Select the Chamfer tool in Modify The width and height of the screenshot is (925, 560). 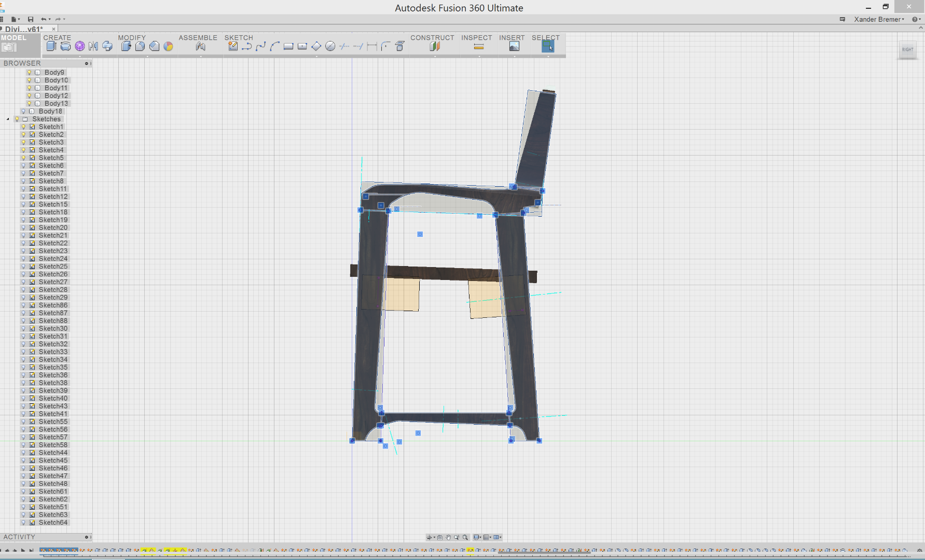point(154,46)
